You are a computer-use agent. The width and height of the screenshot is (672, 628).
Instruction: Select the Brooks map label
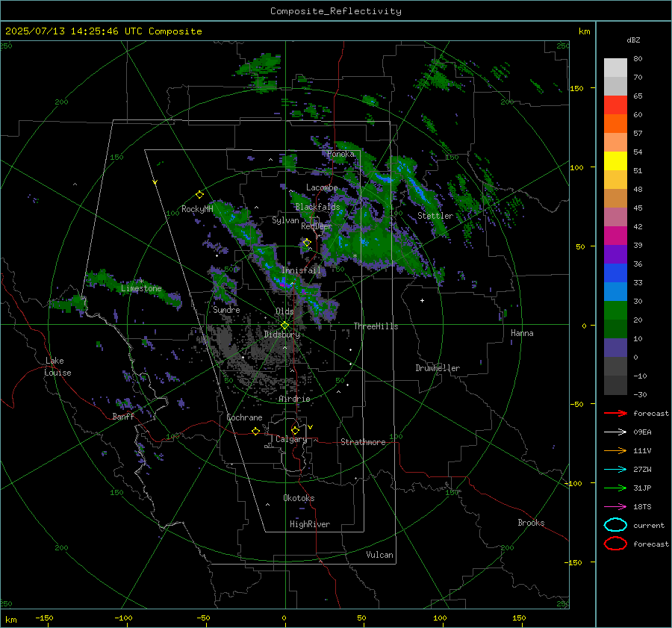(x=531, y=523)
